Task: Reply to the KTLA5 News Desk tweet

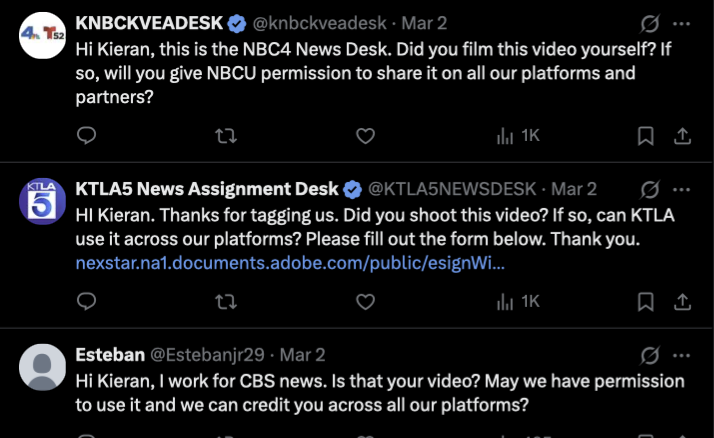Action: click(86, 301)
